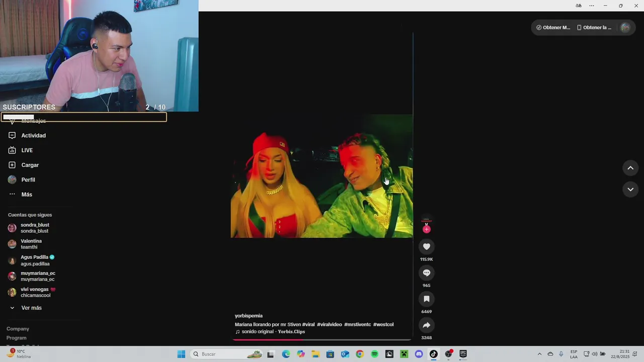Go to the next video with down chevron

tap(630, 189)
